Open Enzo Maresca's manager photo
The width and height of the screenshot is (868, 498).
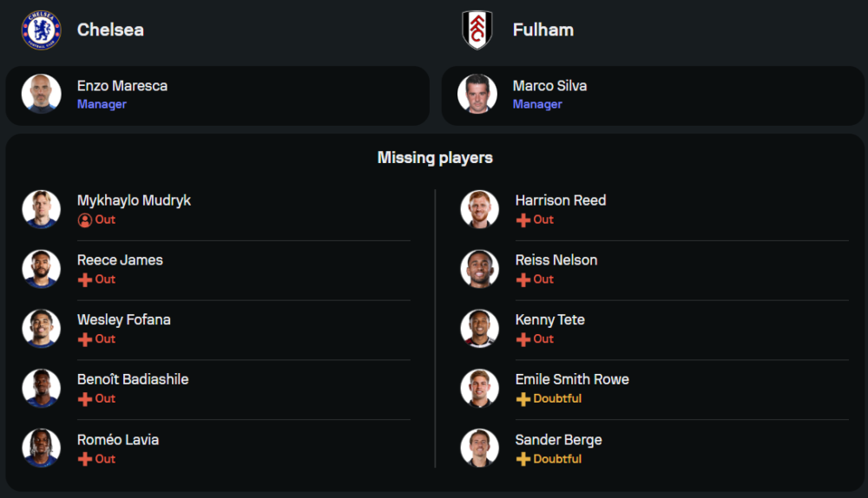click(41, 94)
